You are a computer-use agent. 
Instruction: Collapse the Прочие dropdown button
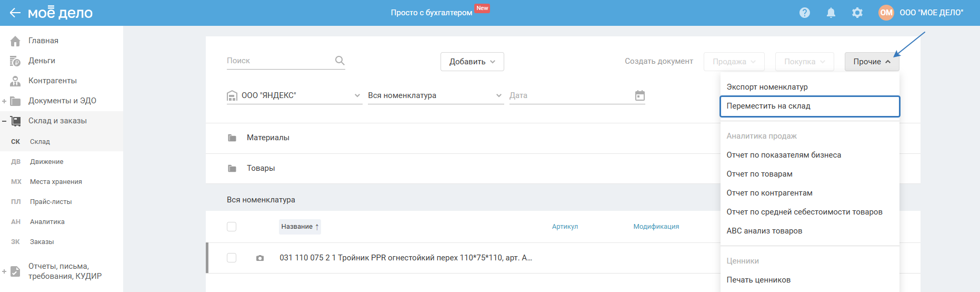[x=872, y=62]
